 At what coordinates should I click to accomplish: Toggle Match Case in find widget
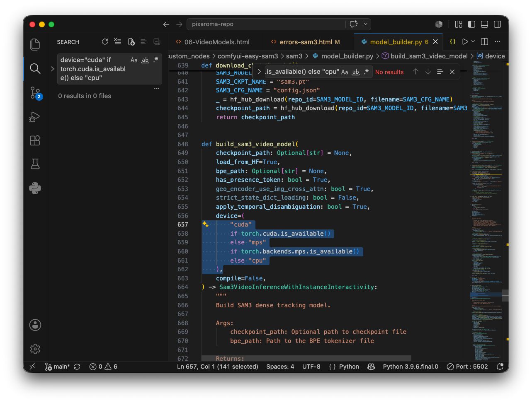pyautogui.click(x=345, y=72)
